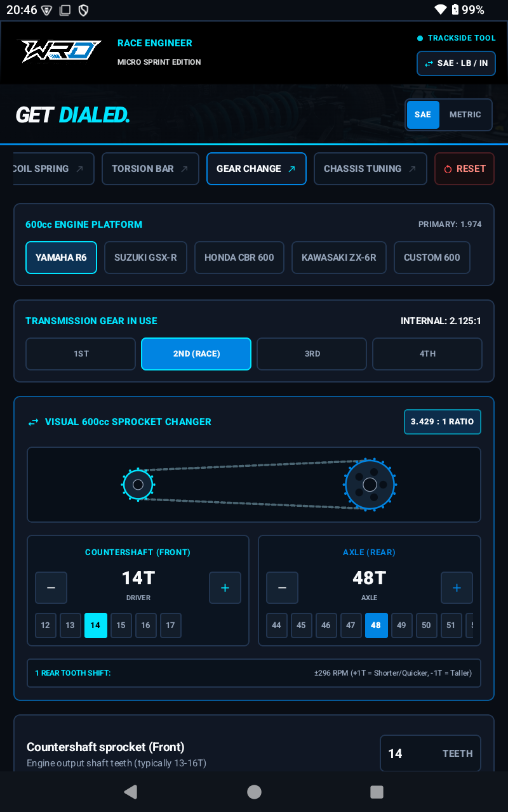508x812 pixels.
Task: Edit the countershaft sprocket teeth field
Action: click(x=431, y=754)
